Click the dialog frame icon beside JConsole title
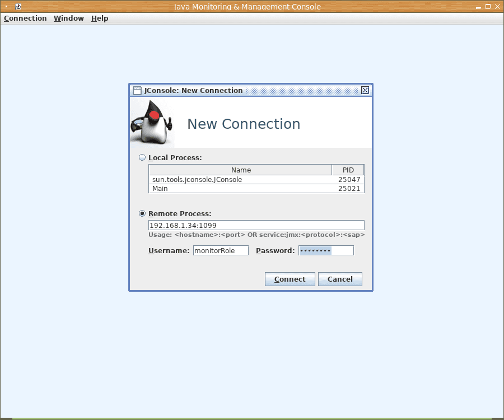The height and width of the screenshot is (420, 504). [137, 91]
